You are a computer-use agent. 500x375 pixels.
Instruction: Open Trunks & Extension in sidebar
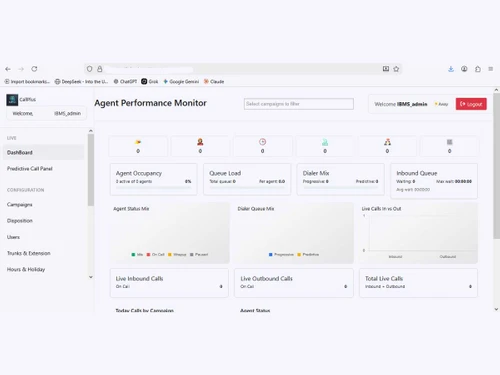[x=29, y=253]
